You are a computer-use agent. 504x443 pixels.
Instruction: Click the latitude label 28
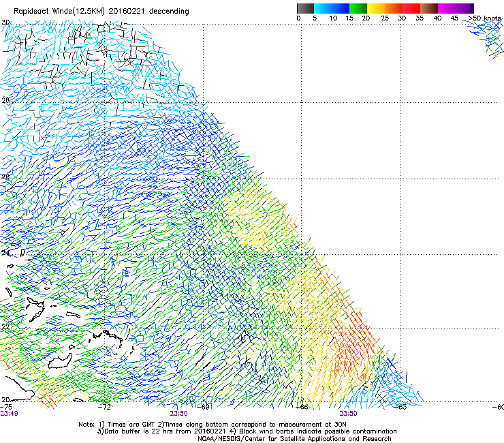coord(5,100)
